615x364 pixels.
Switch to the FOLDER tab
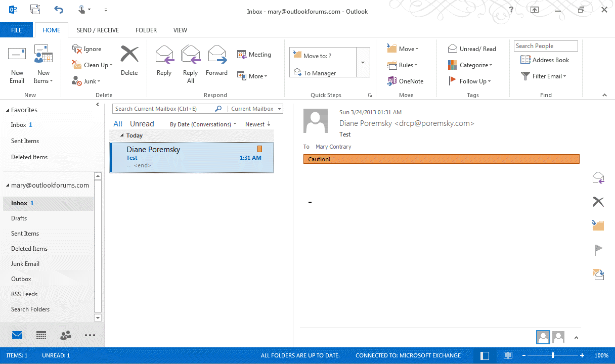pyautogui.click(x=146, y=30)
